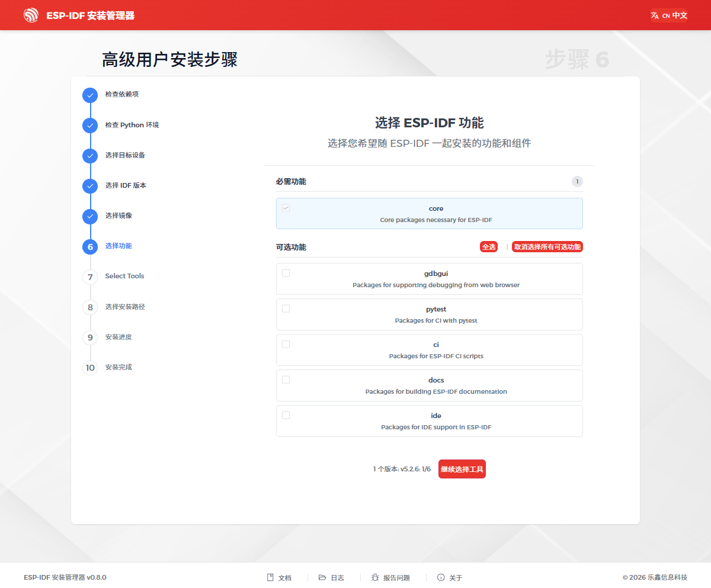Click the 文档 document icon in footer
711x588 pixels.
270,577
